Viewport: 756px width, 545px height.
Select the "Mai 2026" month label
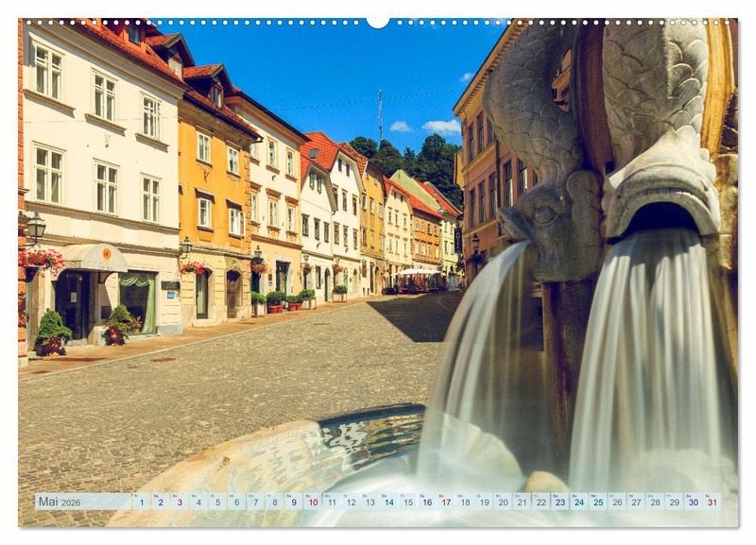tap(60, 502)
